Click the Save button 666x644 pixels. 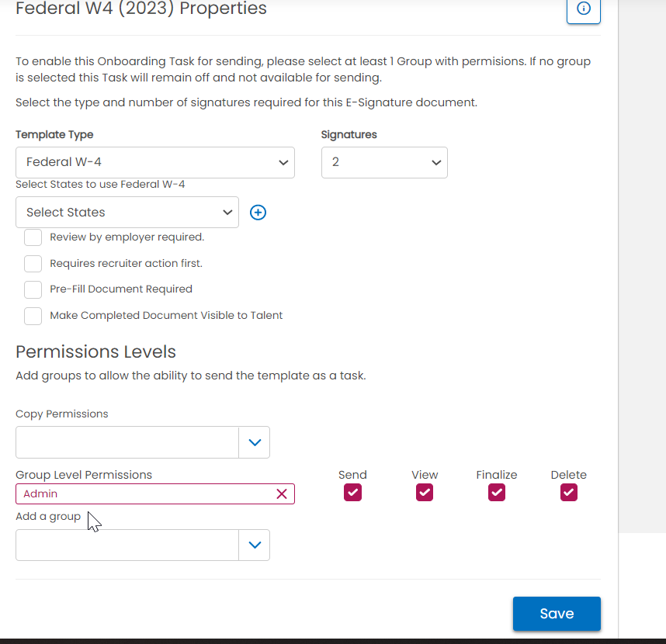pos(557,614)
